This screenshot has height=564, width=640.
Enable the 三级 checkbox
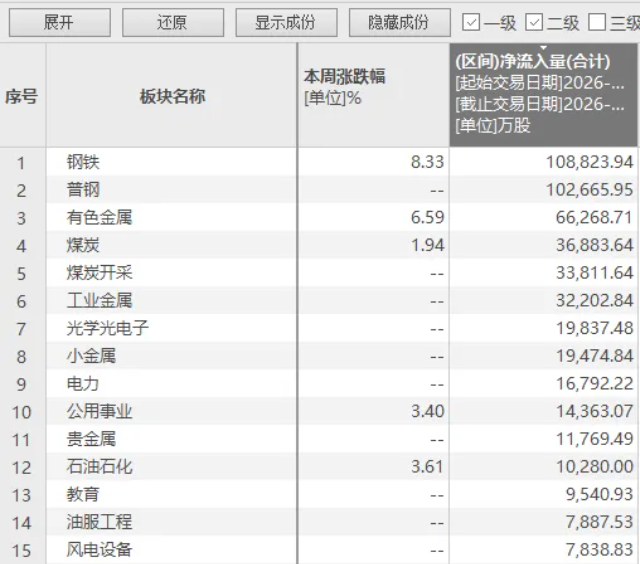click(597, 22)
